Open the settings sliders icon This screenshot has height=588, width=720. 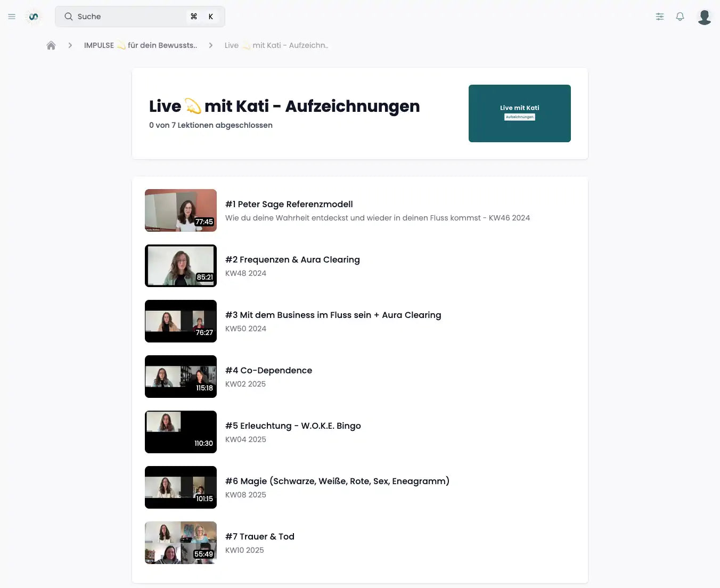(x=660, y=17)
